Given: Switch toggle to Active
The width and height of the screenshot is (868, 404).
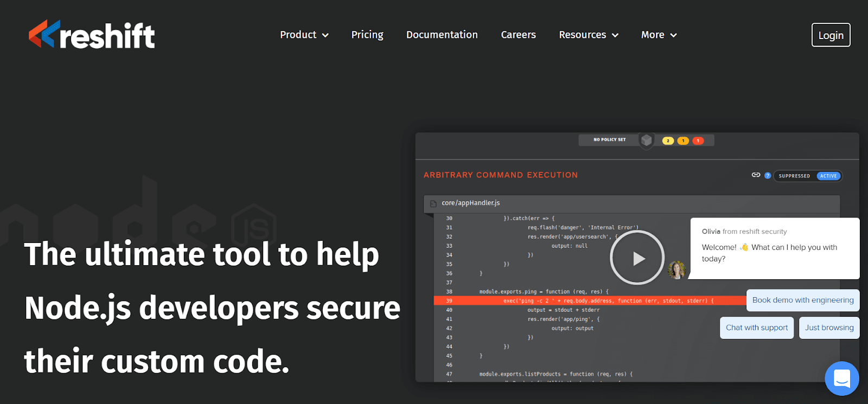Looking at the screenshot, I should click(828, 176).
